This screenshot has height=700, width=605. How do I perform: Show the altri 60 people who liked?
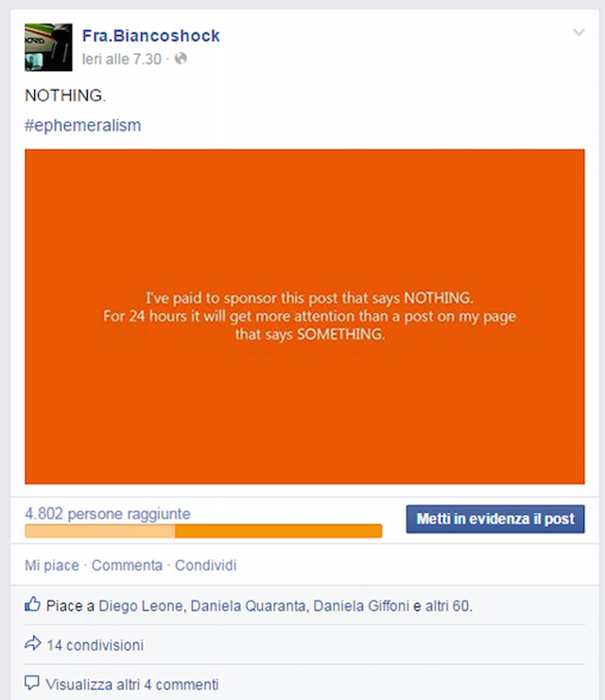click(447, 605)
